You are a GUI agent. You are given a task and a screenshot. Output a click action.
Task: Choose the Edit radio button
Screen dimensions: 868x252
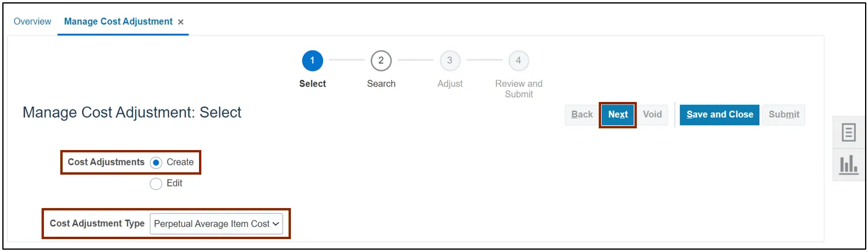156,183
